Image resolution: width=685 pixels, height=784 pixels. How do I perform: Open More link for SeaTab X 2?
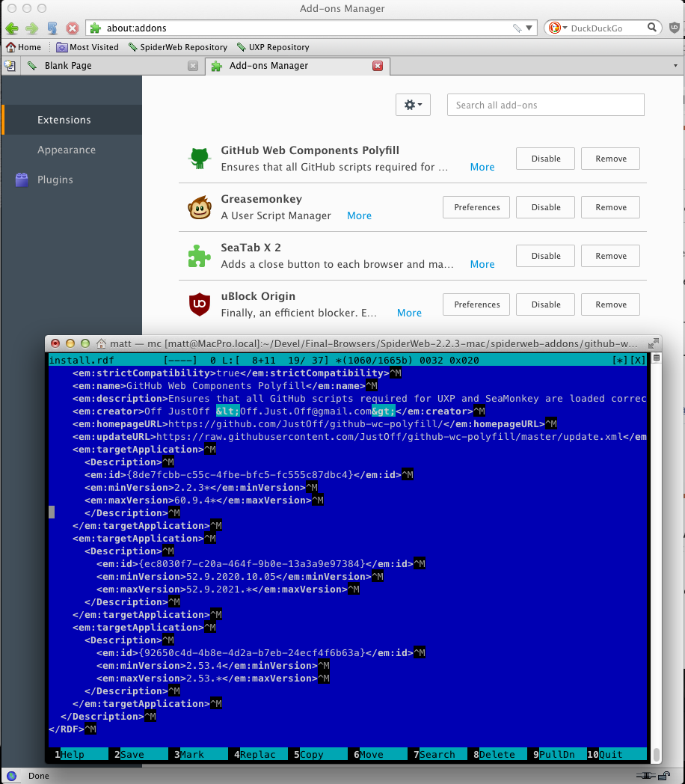click(x=482, y=264)
